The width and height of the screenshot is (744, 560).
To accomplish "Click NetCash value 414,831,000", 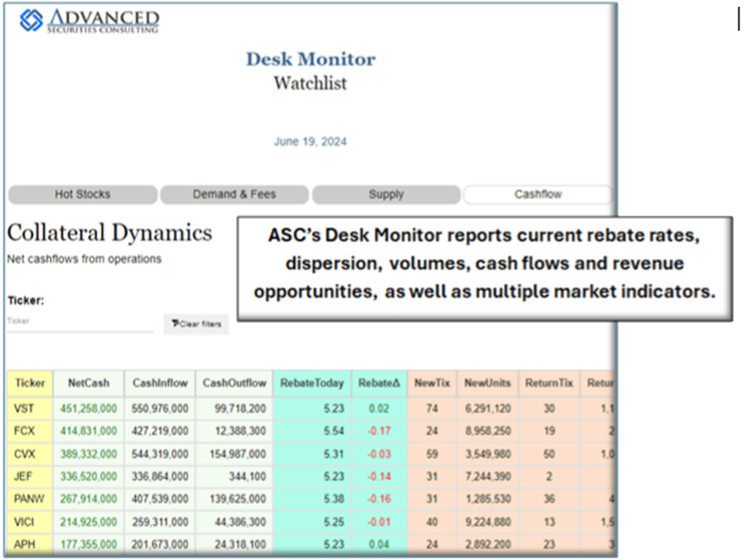I will 88,431.
